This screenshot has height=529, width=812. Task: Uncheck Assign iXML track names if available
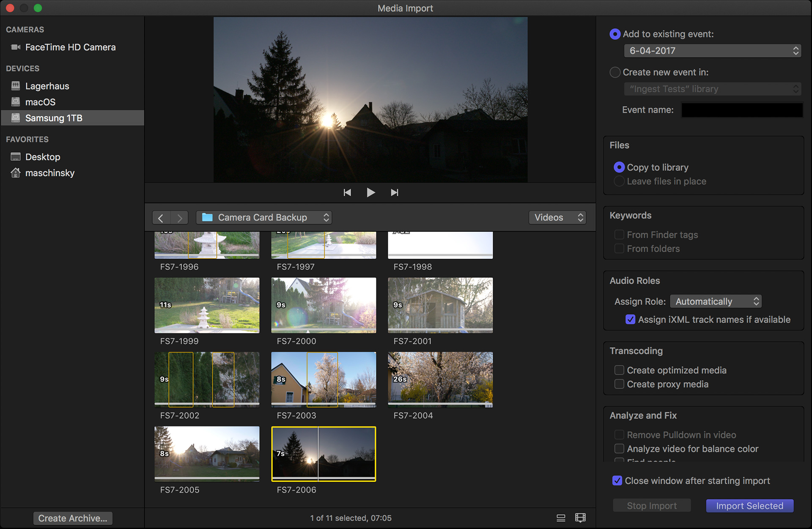630,320
